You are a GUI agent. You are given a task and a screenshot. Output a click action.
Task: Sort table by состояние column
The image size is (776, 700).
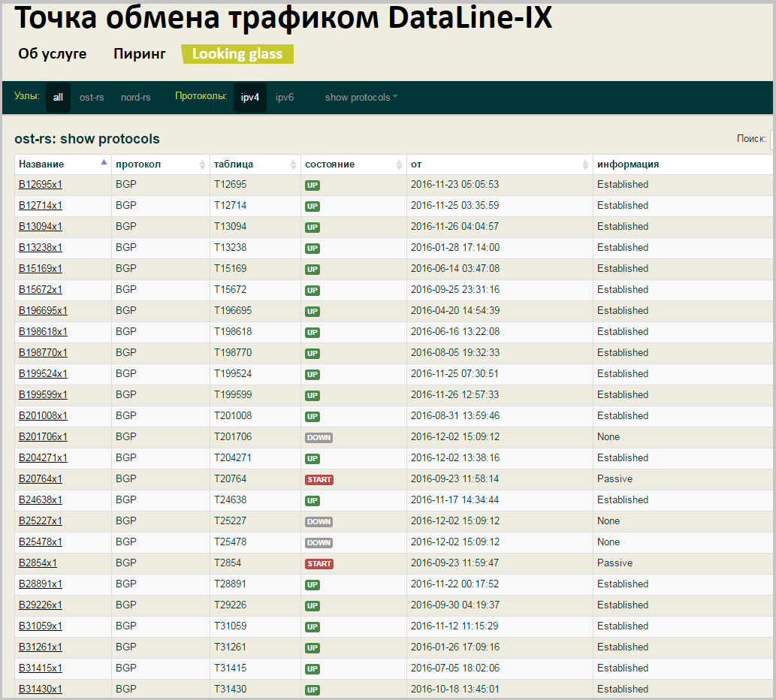coord(353,164)
